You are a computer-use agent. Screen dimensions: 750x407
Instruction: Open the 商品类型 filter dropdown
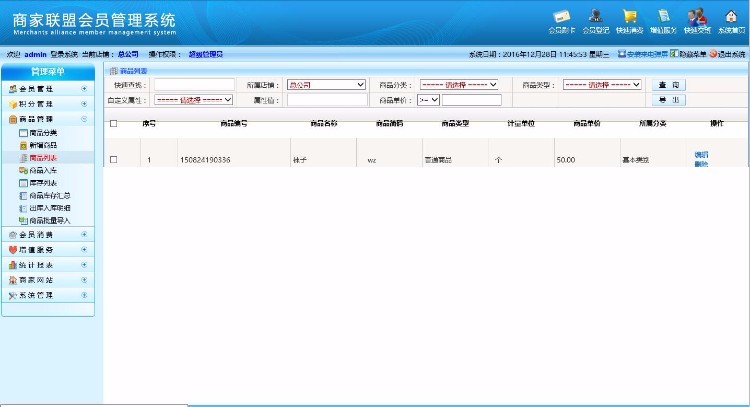602,85
